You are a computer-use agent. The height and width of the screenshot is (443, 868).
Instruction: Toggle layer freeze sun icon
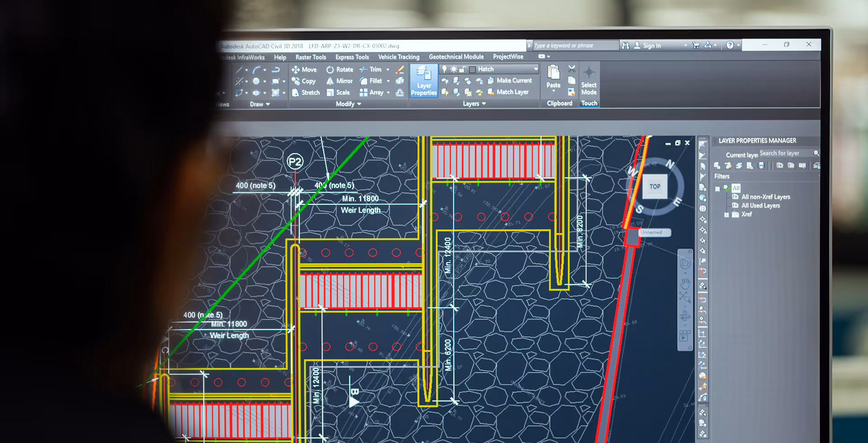click(453, 69)
